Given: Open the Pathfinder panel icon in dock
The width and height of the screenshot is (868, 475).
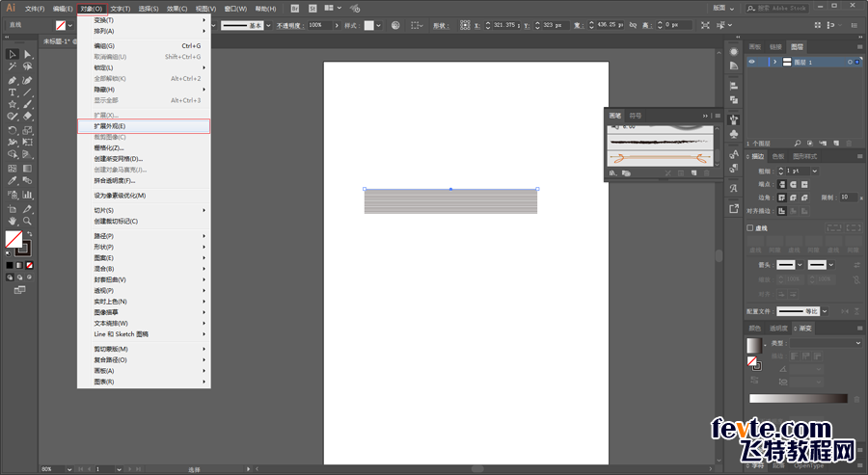Looking at the screenshot, I should tap(734, 99).
